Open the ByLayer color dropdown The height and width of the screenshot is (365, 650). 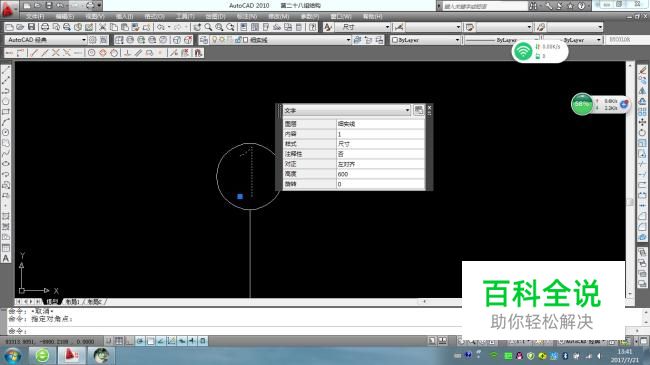pyautogui.click(x=425, y=40)
